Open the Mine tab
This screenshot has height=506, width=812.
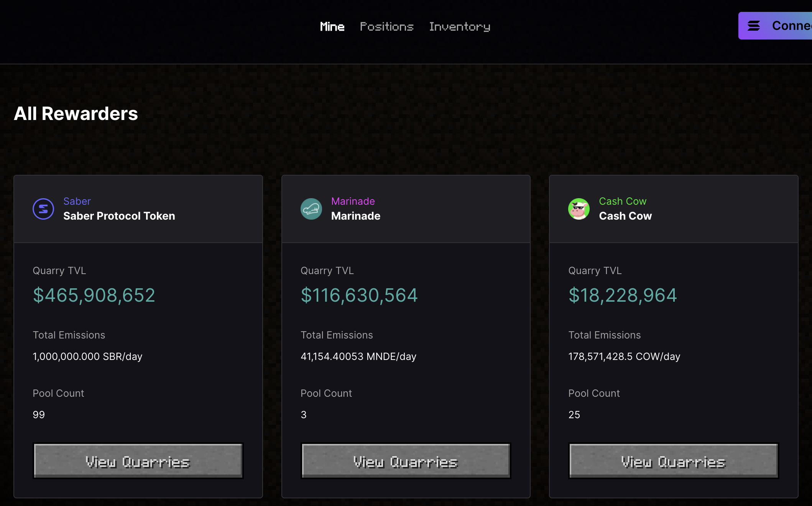click(x=332, y=26)
